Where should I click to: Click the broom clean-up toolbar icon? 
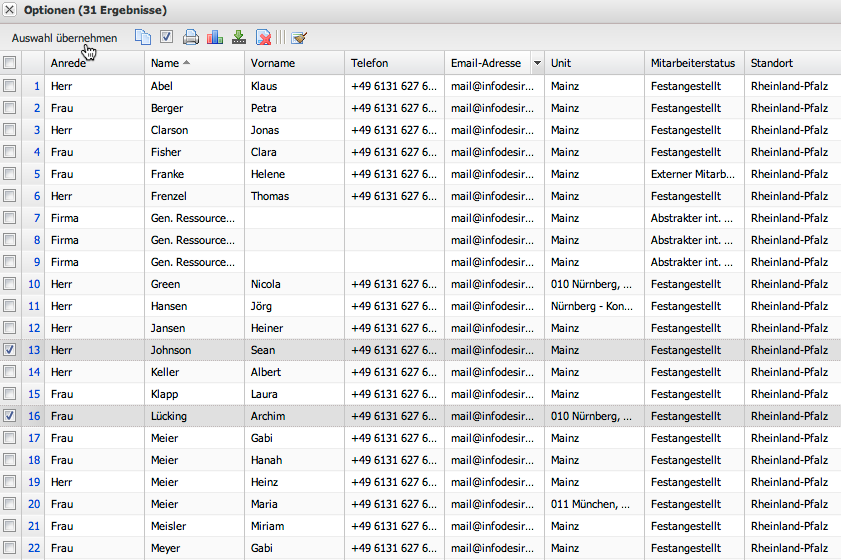tap(298, 38)
